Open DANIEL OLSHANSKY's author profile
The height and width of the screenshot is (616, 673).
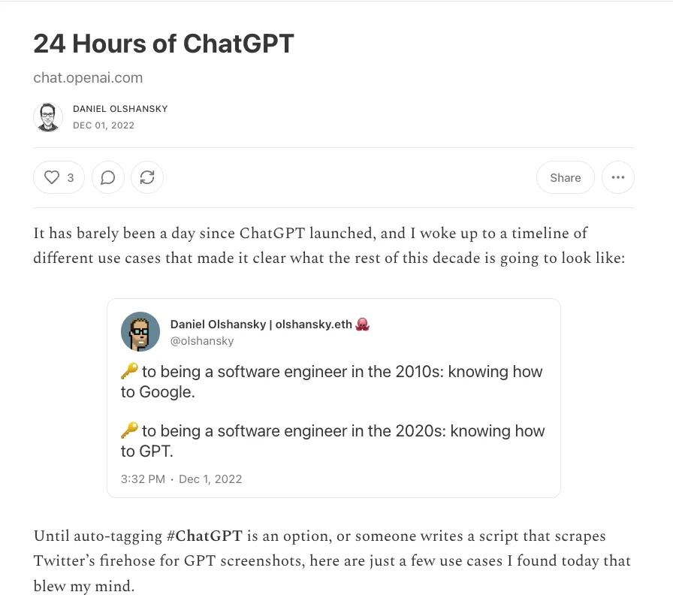(120, 108)
